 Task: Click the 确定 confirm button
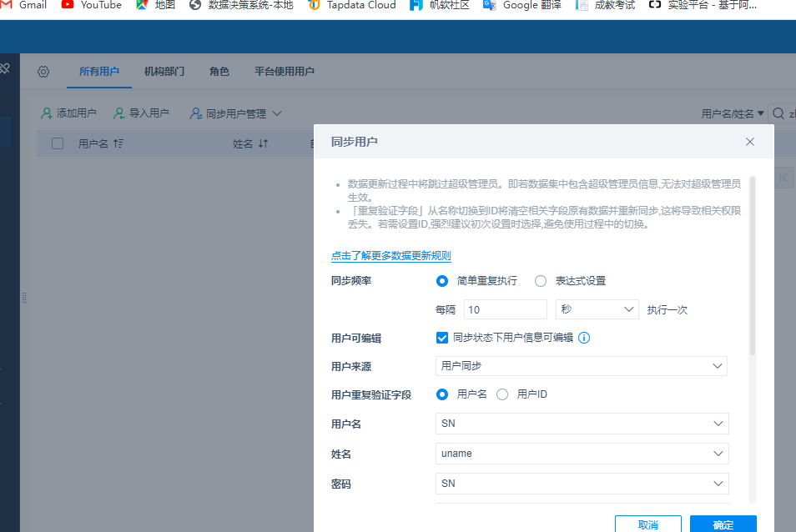(x=723, y=524)
